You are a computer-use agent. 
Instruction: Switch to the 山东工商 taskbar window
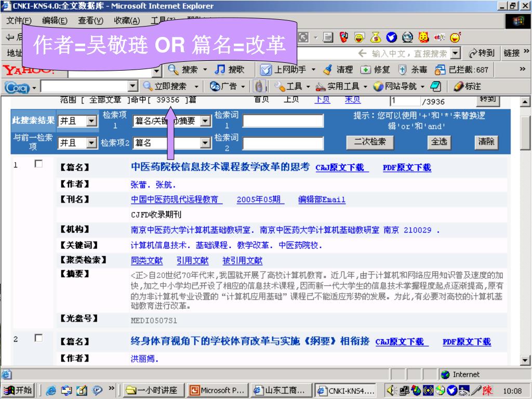[280, 391]
